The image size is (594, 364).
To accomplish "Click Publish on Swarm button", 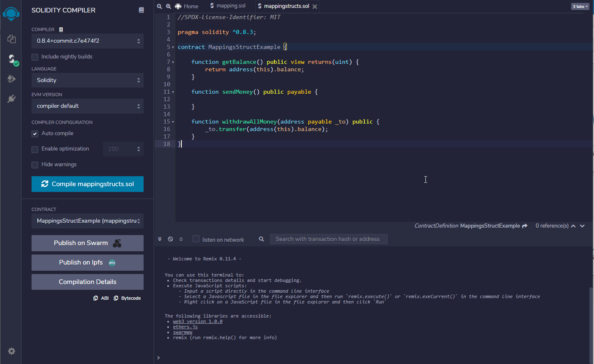I will [88, 243].
